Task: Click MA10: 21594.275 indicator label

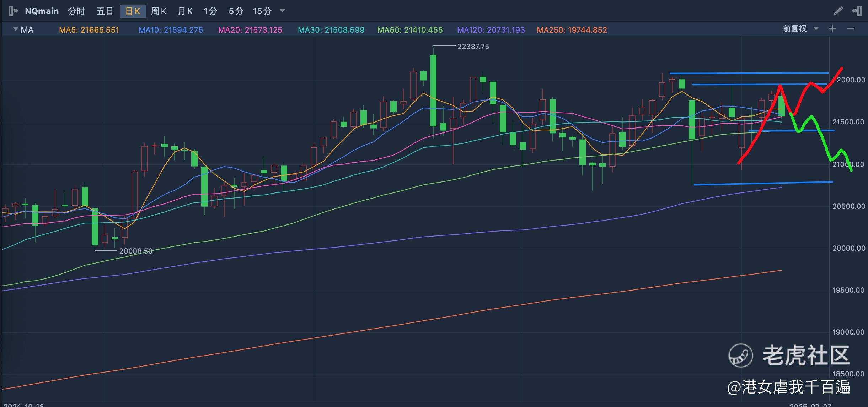Action: tap(171, 30)
